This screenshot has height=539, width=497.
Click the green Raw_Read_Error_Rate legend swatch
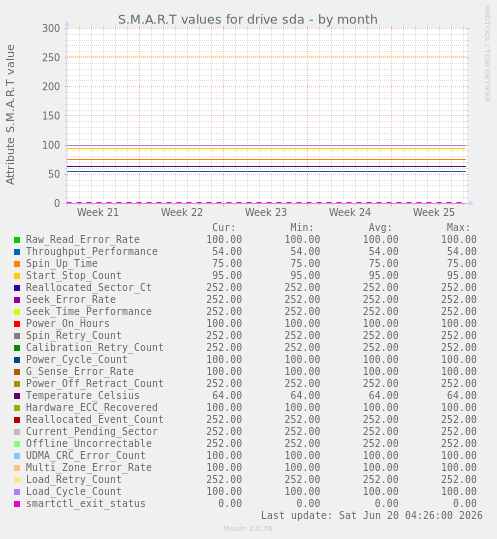pyautogui.click(x=17, y=240)
